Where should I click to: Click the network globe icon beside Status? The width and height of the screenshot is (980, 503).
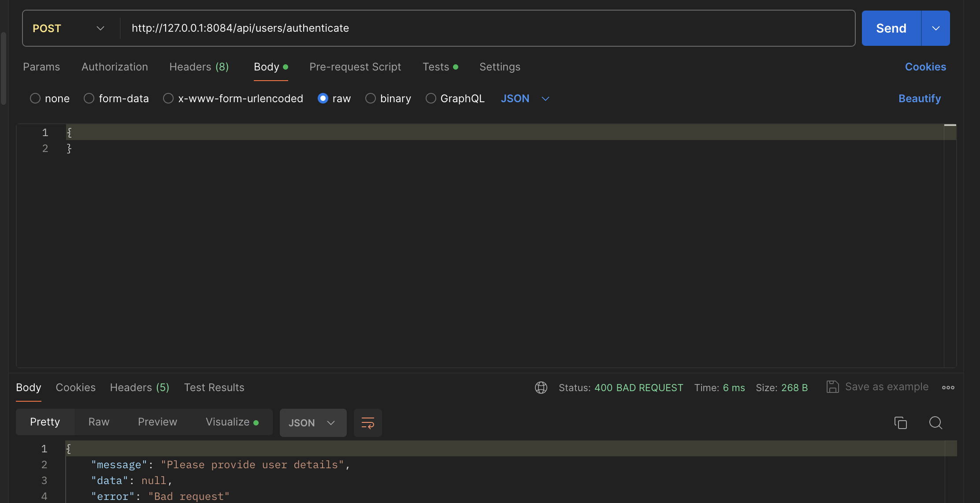tap(541, 388)
